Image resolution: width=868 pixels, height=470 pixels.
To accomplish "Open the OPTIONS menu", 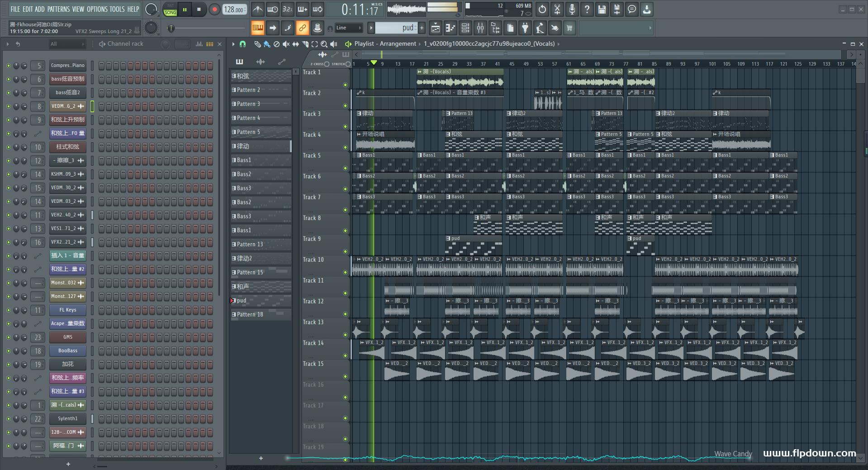I will coord(97,9).
